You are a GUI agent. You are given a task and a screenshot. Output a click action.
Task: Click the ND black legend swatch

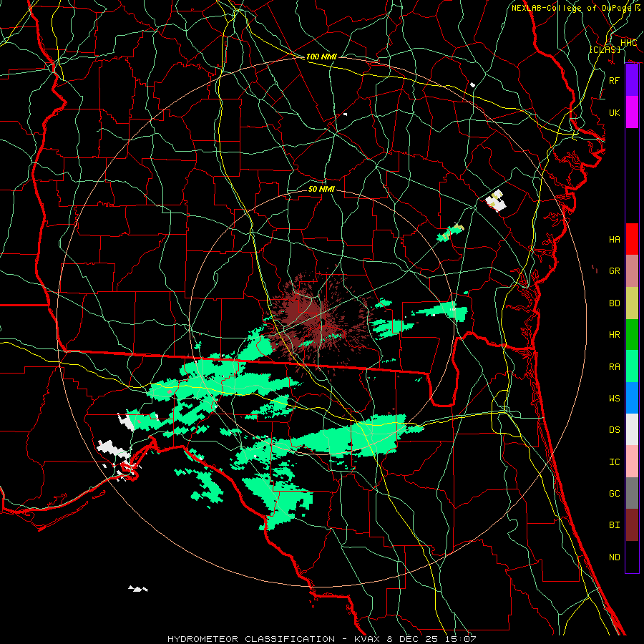click(x=632, y=557)
